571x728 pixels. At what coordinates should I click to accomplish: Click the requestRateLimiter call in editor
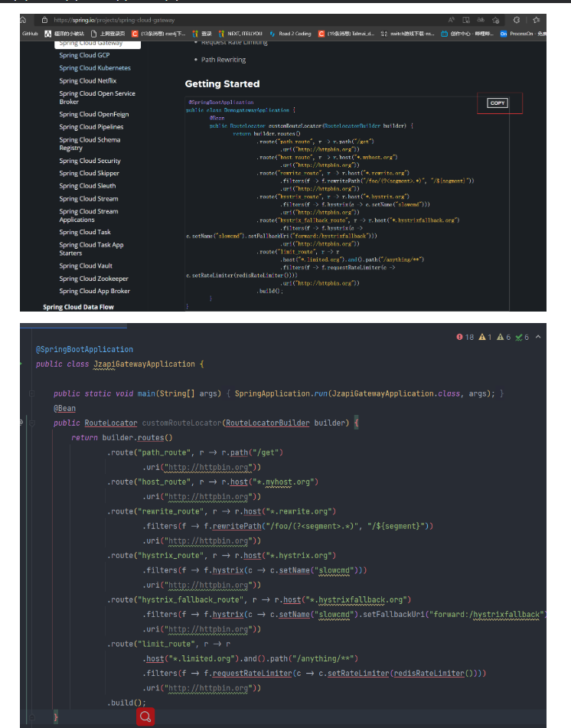[253, 673]
